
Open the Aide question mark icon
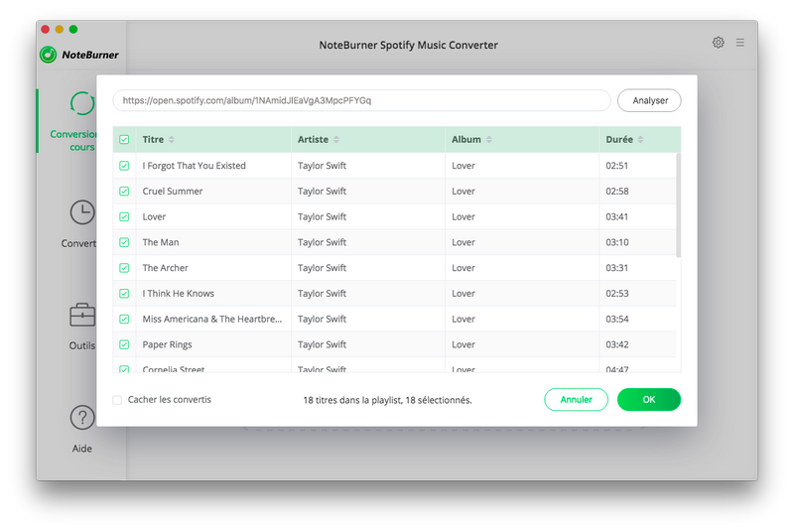[82, 418]
